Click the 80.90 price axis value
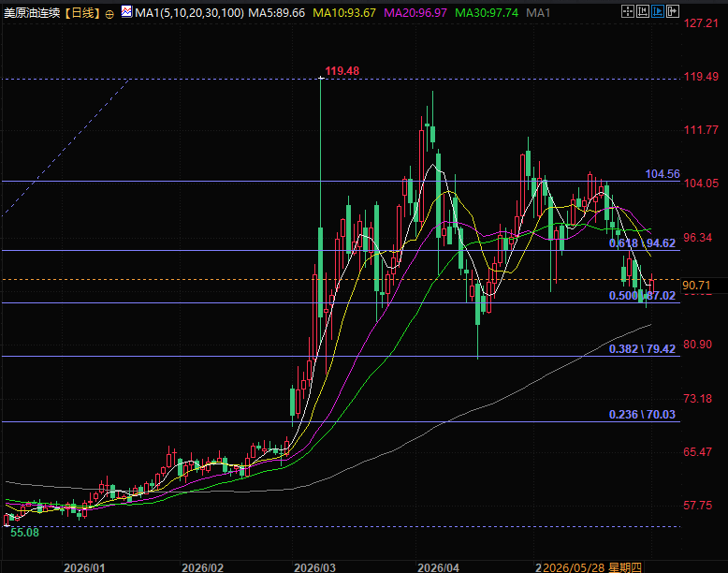Viewport: 728px width, 573px height. (x=697, y=344)
